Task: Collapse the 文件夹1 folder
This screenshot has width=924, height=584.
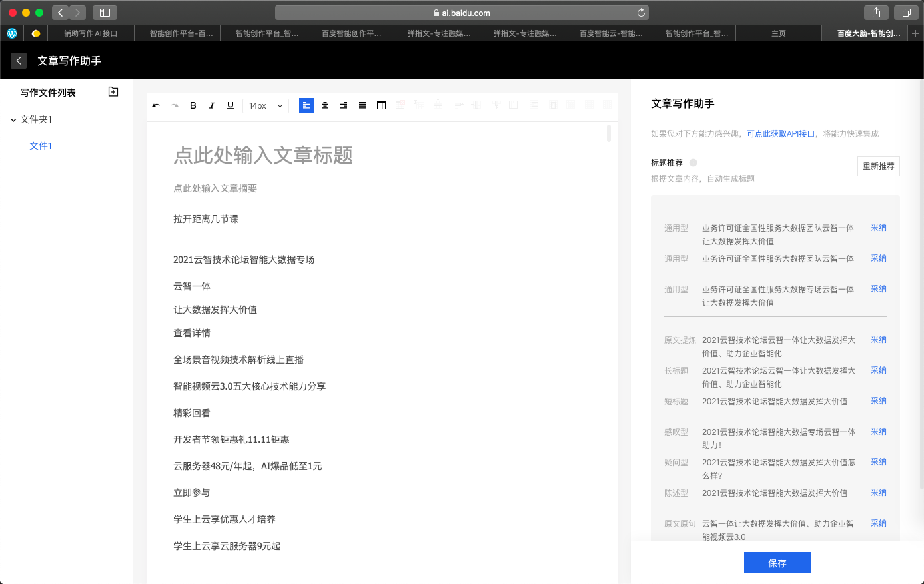Action: pos(13,120)
